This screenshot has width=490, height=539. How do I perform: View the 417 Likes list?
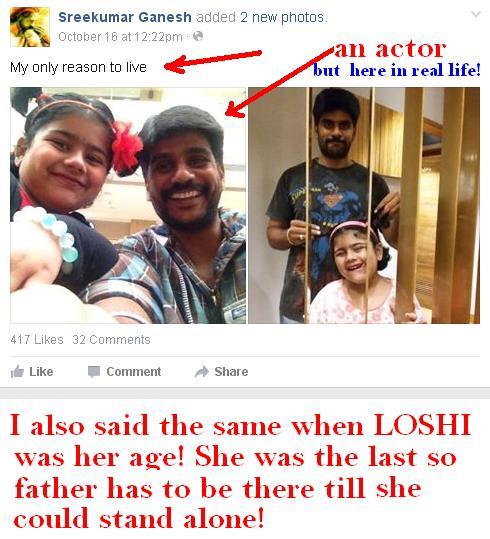pos(37,340)
